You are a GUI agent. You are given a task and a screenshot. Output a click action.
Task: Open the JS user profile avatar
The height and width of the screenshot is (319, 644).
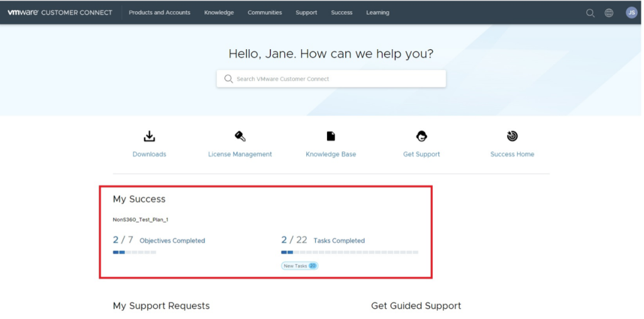point(631,13)
